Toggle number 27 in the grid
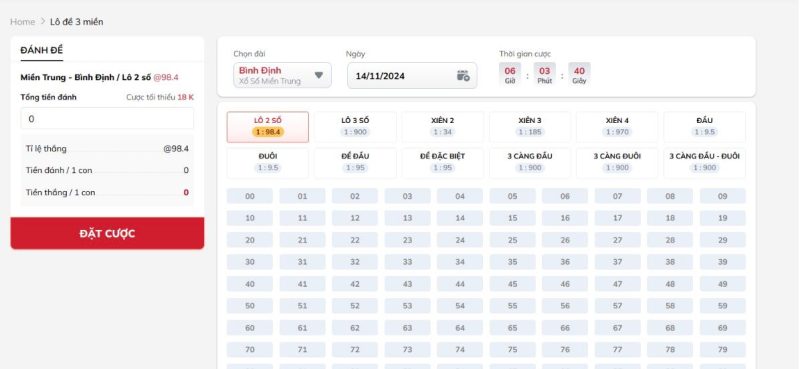The image size is (800, 369). [x=617, y=240]
